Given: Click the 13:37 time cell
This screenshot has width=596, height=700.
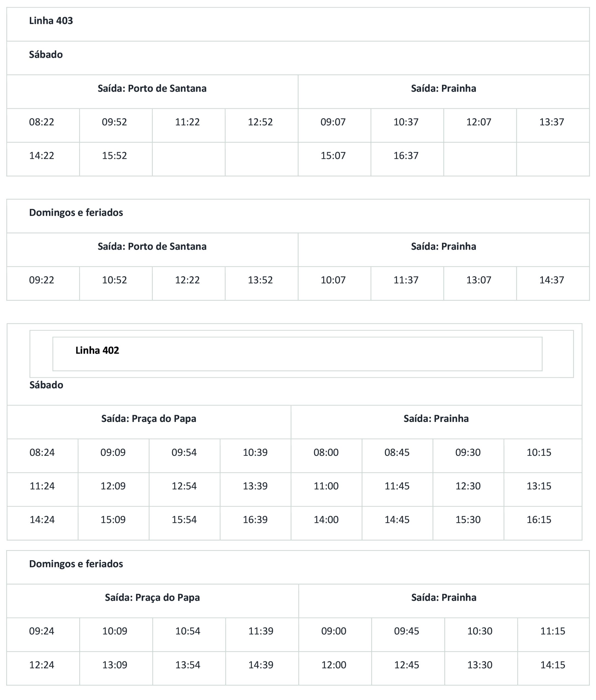Looking at the screenshot, I should coord(551,122).
